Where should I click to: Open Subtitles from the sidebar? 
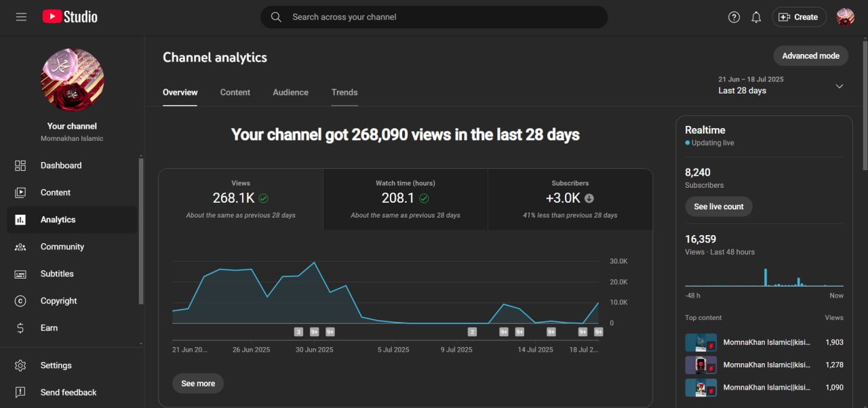tap(72, 274)
